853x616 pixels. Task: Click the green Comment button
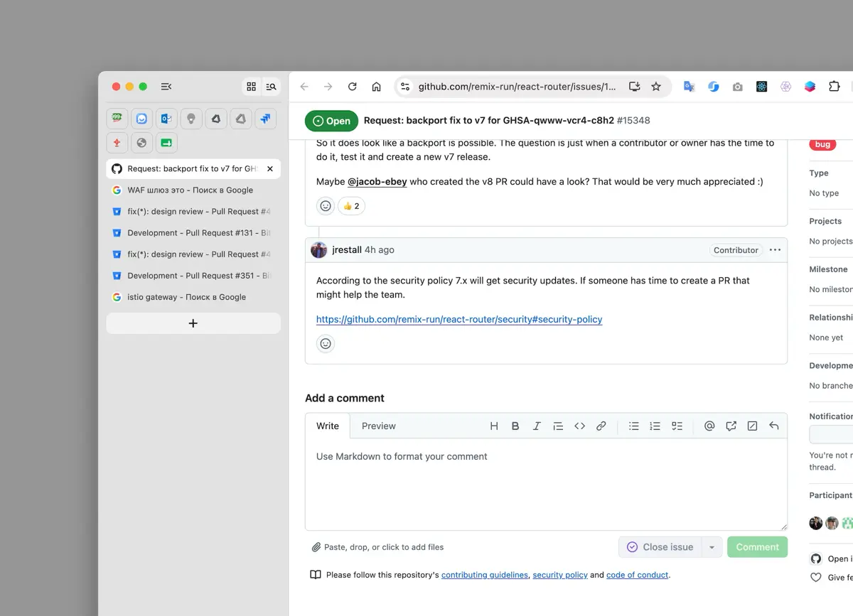(757, 547)
